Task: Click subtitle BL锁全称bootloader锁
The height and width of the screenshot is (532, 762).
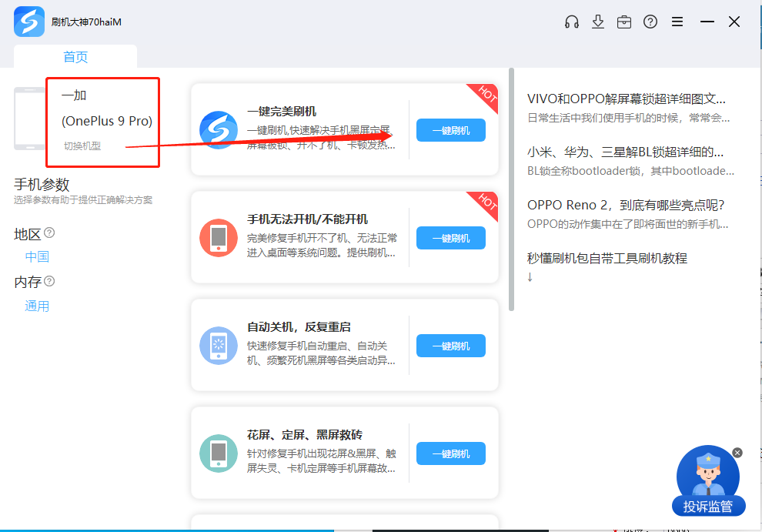Action: coord(631,171)
